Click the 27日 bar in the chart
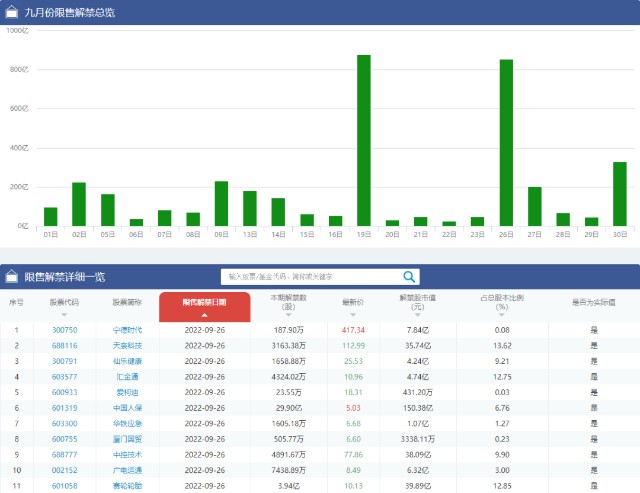The height and width of the screenshot is (493, 640). coord(535,207)
